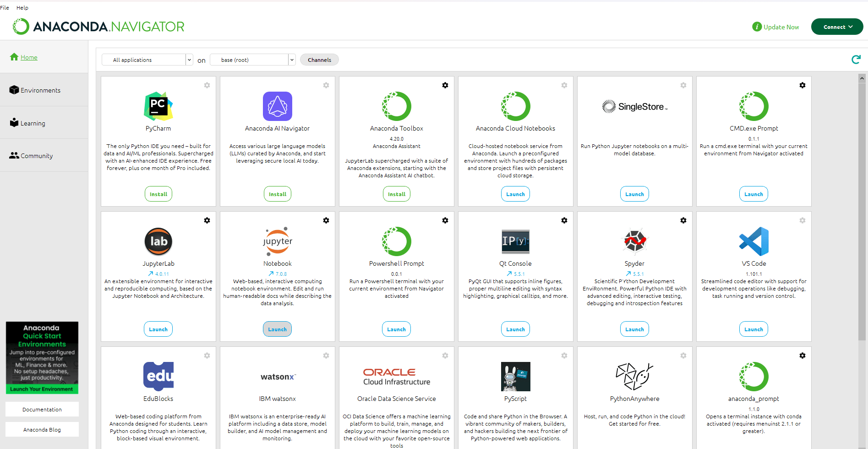Launch VS Code

[x=754, y=329]
